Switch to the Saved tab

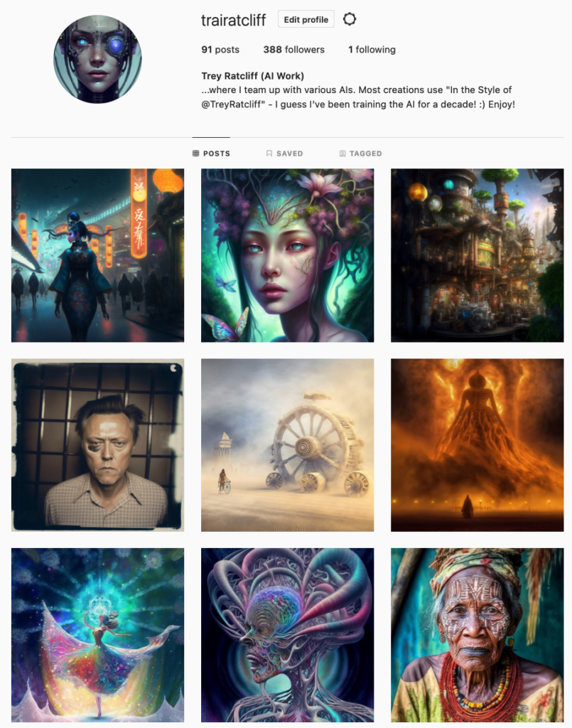(x=284, y=154)
